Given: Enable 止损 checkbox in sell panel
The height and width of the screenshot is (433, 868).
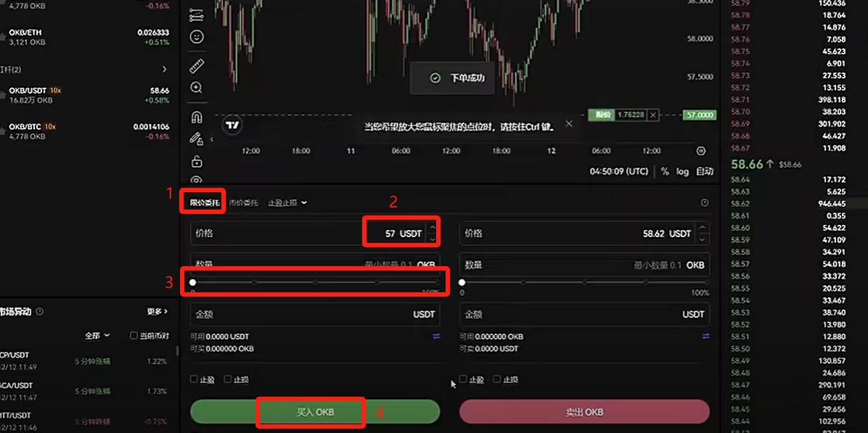Looking at the screenshot, I should 497,379.
